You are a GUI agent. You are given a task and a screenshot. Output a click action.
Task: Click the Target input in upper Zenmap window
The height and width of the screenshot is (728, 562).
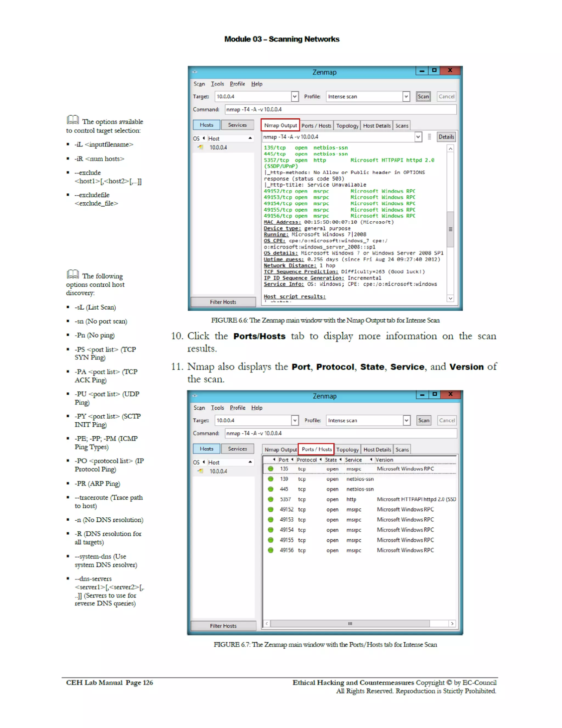pyautogui.click(x=253, y=96)
